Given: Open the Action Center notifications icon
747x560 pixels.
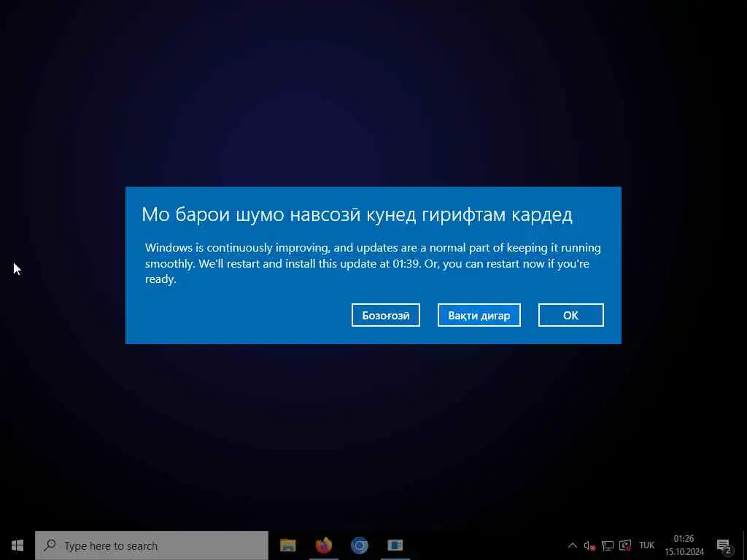Looking at the screenshot, I should (x=724, y=545).
